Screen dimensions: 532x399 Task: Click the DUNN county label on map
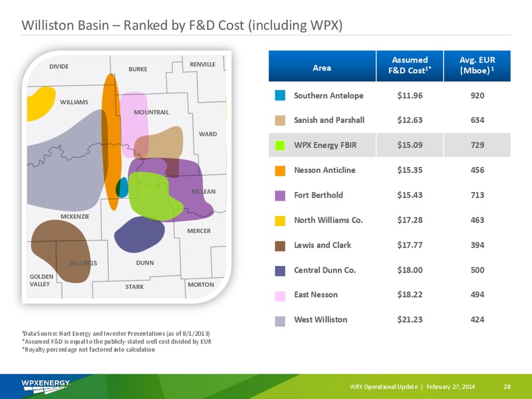coord(145,263)
